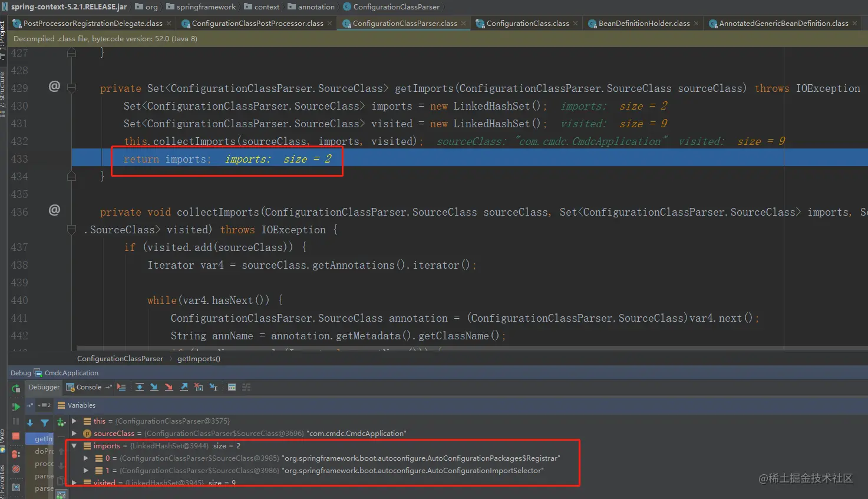The image size is (868, 499).
Task: Collapse getImports method fold at line 429
Action: (x=72, y=88)
